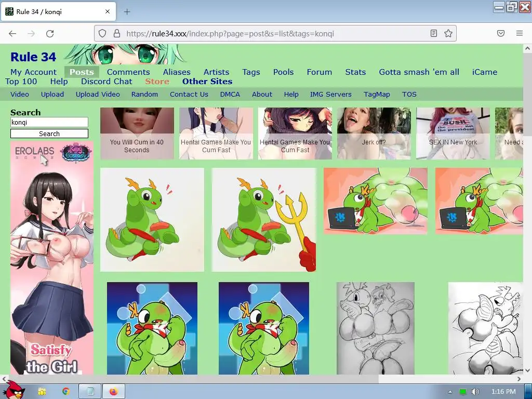Viewport: 532px width, 399px height.
Task: Click the browser forward arrow
Action: [x=31, y=33]
